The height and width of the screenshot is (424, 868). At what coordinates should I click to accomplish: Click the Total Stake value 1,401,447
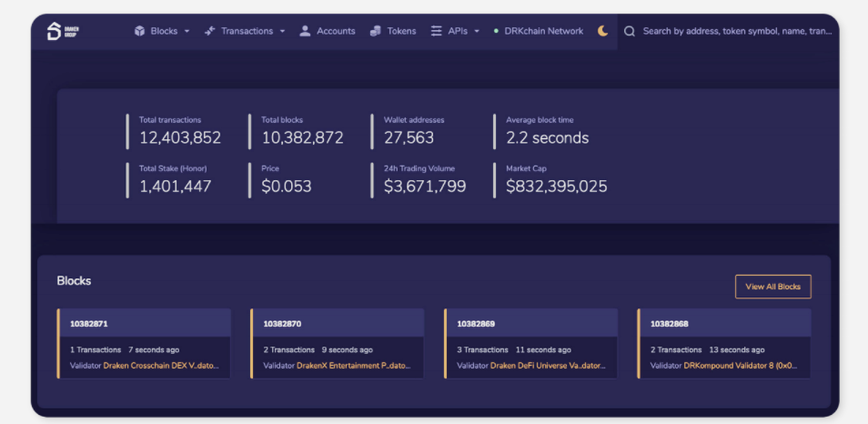175,187
